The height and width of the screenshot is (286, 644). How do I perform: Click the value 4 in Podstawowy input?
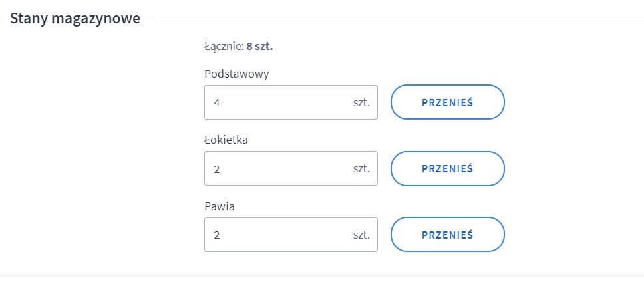pos(217,103)
